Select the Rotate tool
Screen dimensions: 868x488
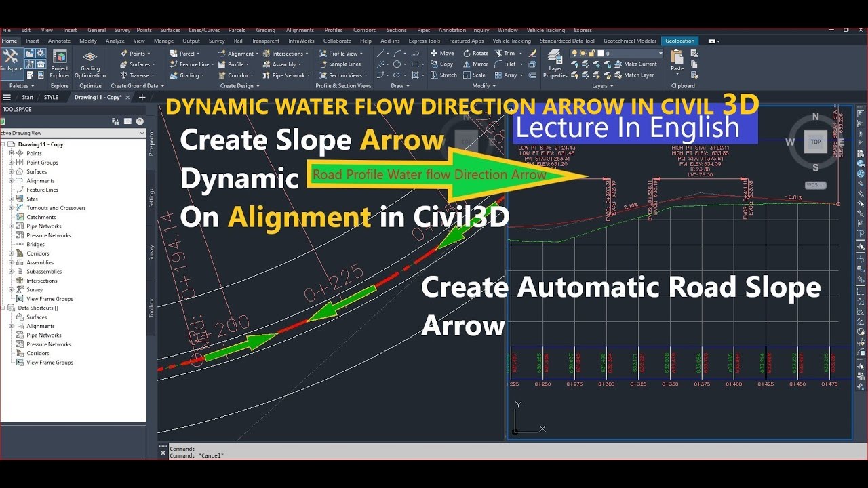pyautogui.click(x=476, y=54)
